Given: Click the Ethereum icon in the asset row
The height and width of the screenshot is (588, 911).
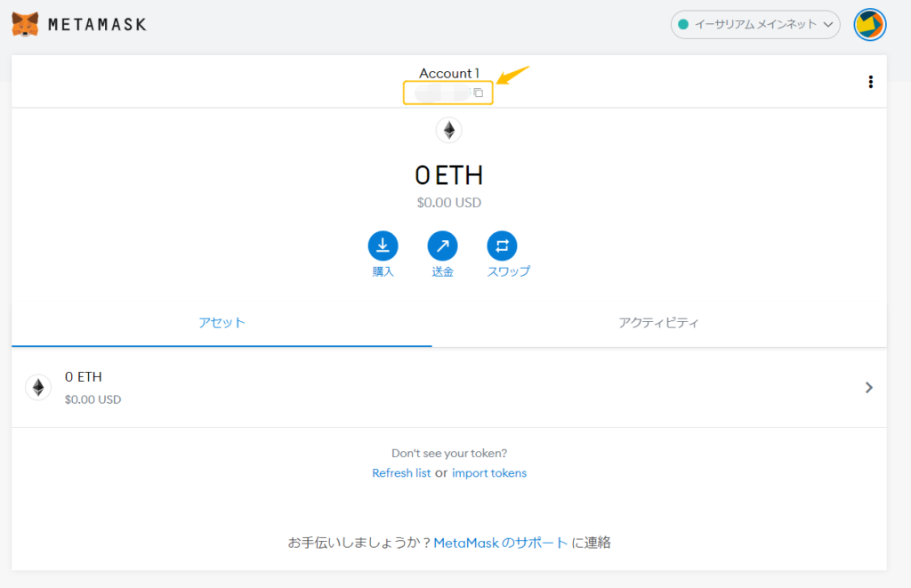Looking at the screenshot, I should click(38, 388).
